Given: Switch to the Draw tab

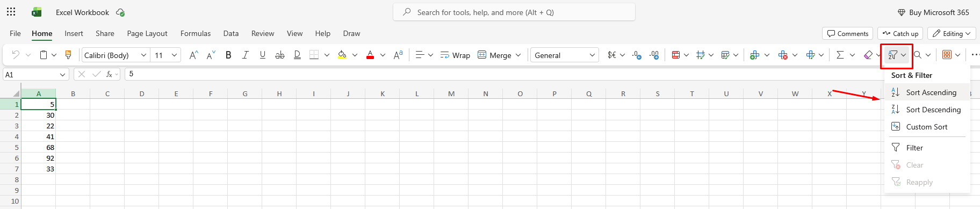Looking at the screenshot, I should tap(351, 33).
